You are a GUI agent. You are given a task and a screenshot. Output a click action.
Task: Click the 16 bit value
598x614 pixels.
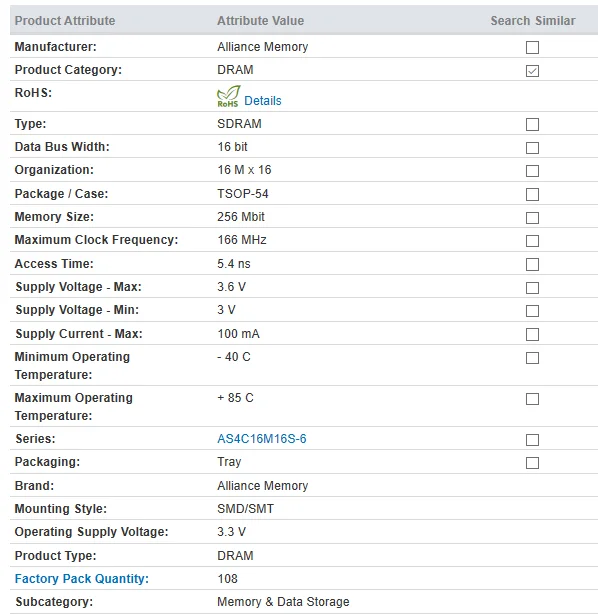232,146
